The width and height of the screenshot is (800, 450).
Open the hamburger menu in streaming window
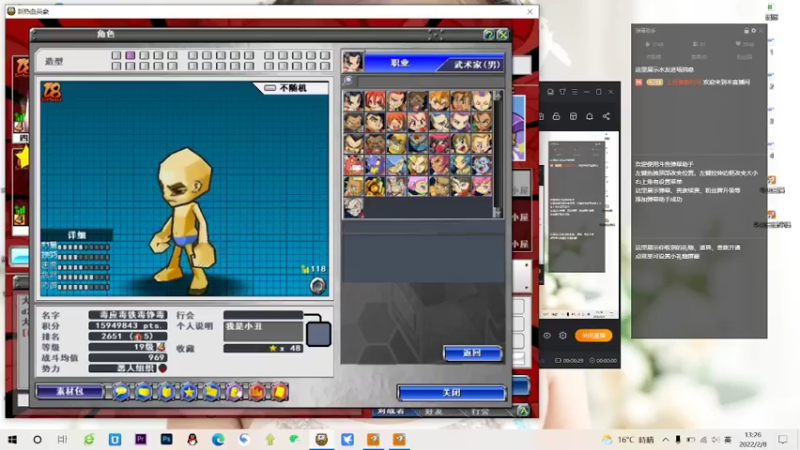[574, 92]
